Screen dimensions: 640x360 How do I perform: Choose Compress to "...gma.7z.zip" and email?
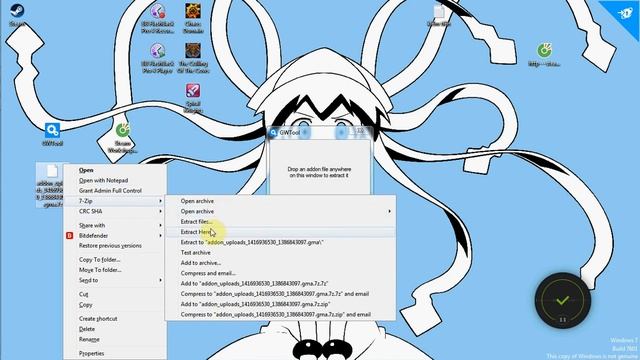click(276, 315)
